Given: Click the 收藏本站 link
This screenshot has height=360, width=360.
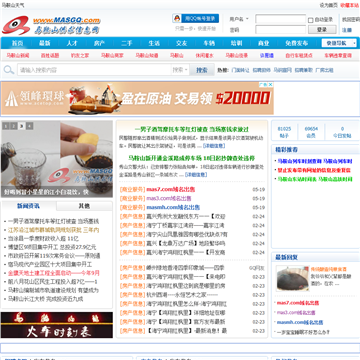Looking at the screenshot, I should (349, 5).
